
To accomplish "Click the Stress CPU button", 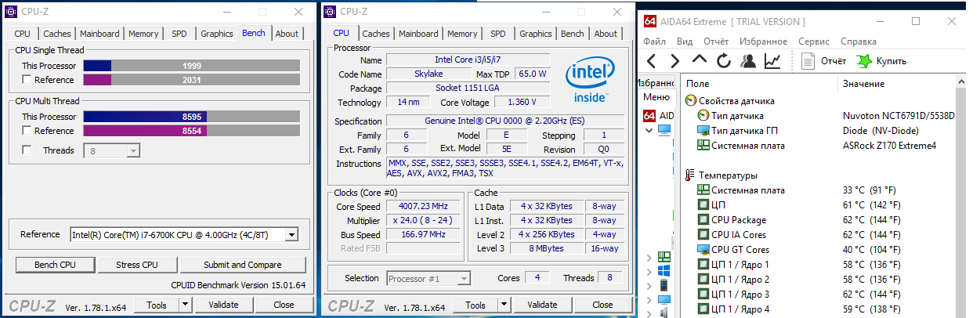I will [x=137, y=265].
